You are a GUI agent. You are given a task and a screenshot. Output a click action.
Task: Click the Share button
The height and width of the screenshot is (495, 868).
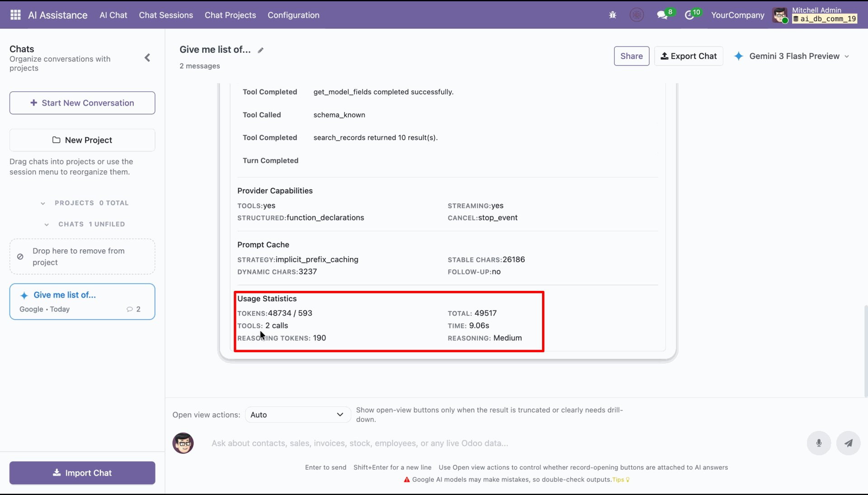632,56
